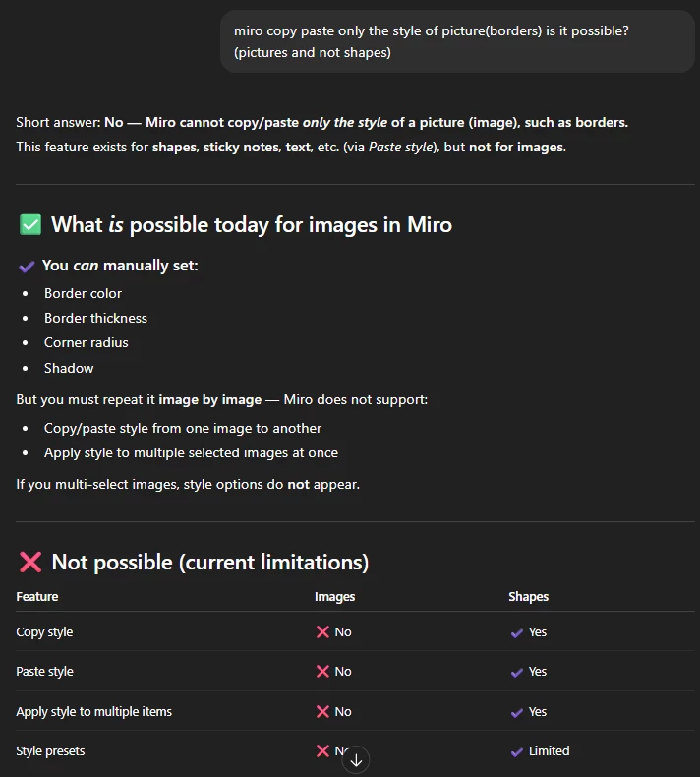Click 'Yes' in the Paste style row
This screenshot has height=777, width=700.
tap(538, 671)
